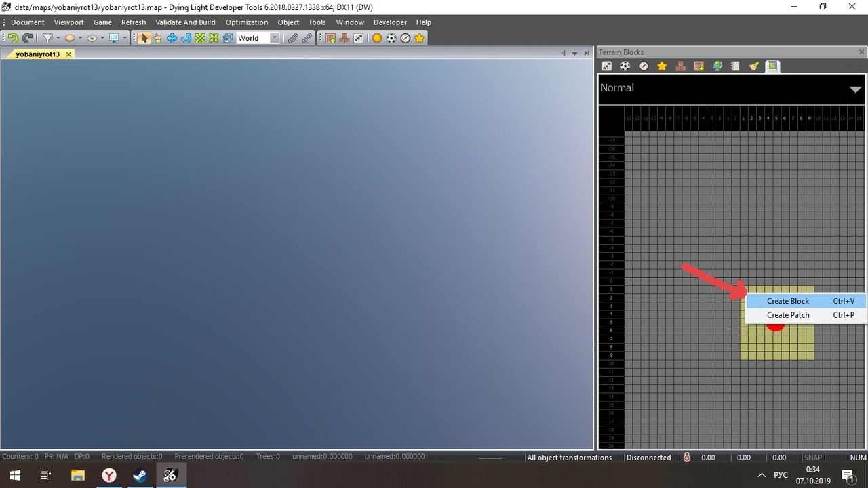
Task: Open the Document menu
Action: coord(28,22)
